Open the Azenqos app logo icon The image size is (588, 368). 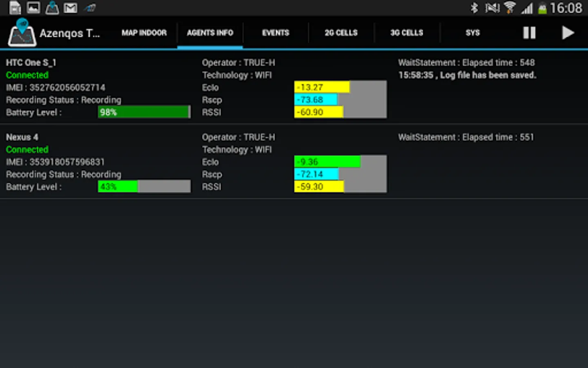[22, 33]
